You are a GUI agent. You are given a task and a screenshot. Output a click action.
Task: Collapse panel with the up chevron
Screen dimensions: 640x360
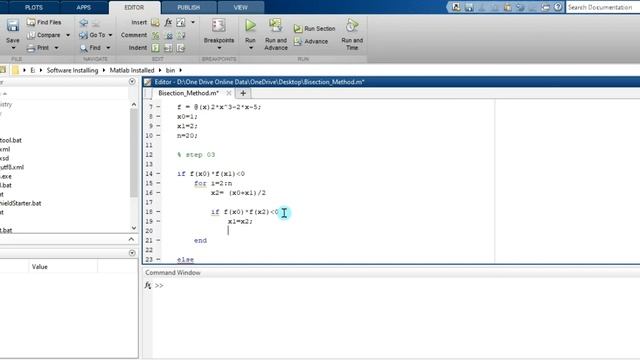point(131,239)
